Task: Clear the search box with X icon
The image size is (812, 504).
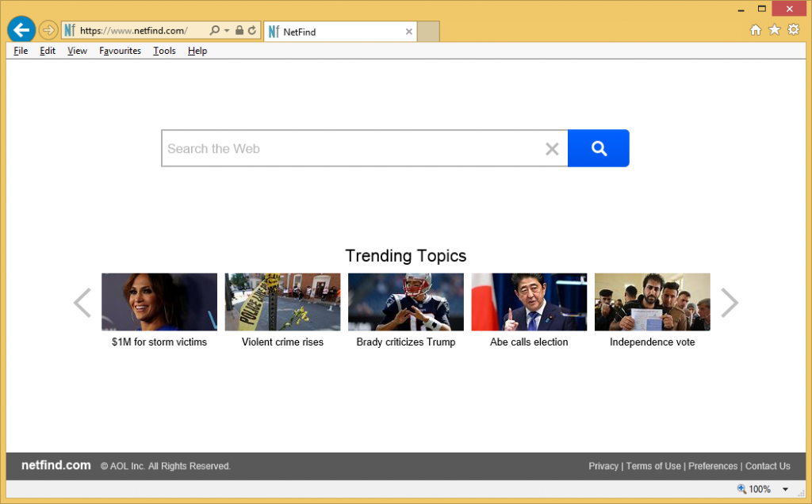Action: 552,149
